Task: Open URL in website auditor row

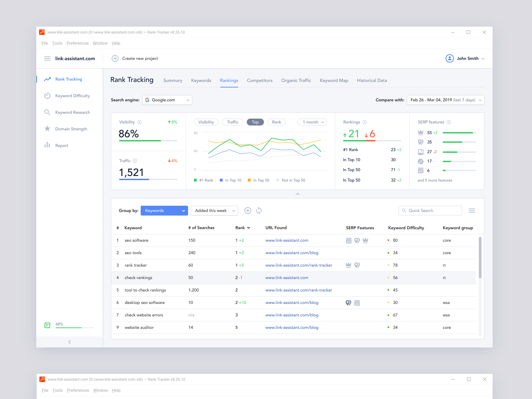Action: [x=292, y=327]
